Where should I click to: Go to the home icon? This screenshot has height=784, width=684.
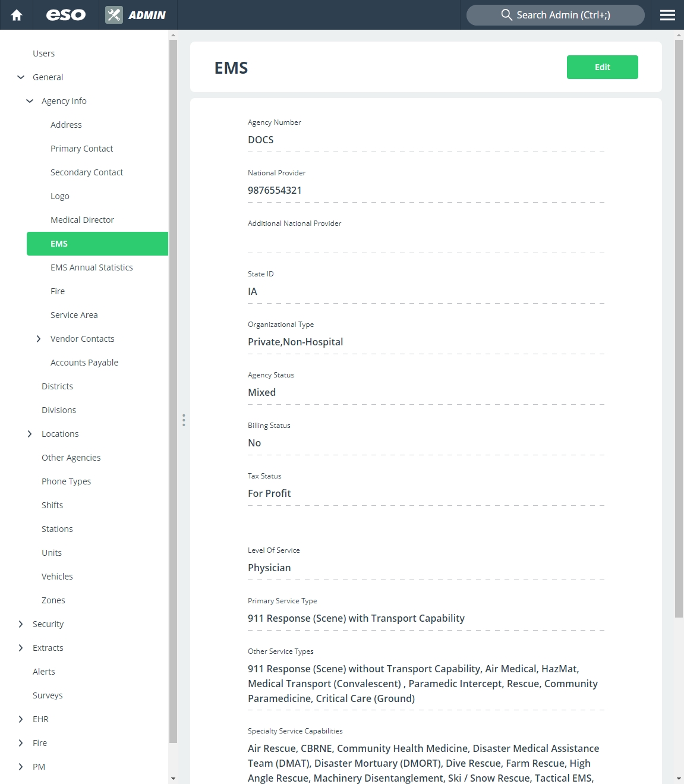(17, 15)
